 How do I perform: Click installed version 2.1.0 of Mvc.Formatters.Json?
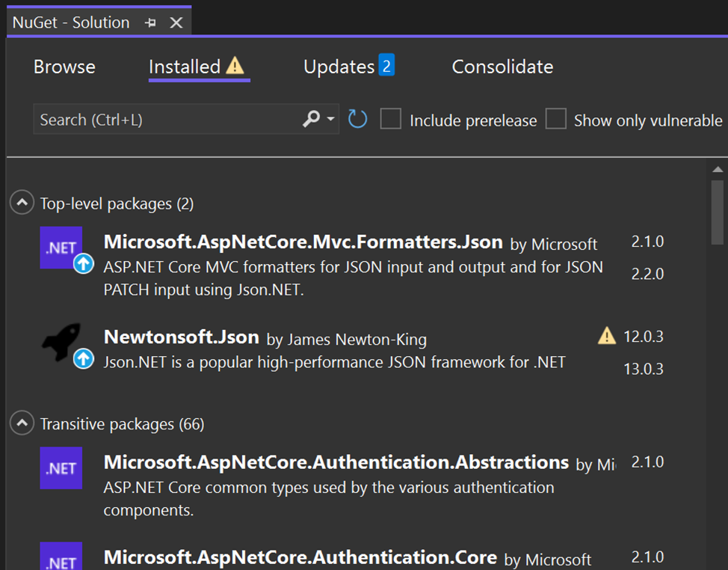point(647,242)
